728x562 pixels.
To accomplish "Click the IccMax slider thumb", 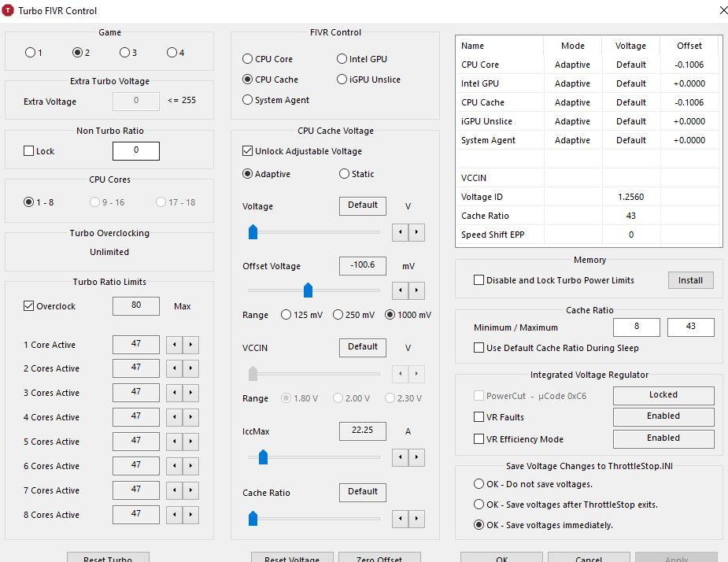I will 263,457.
